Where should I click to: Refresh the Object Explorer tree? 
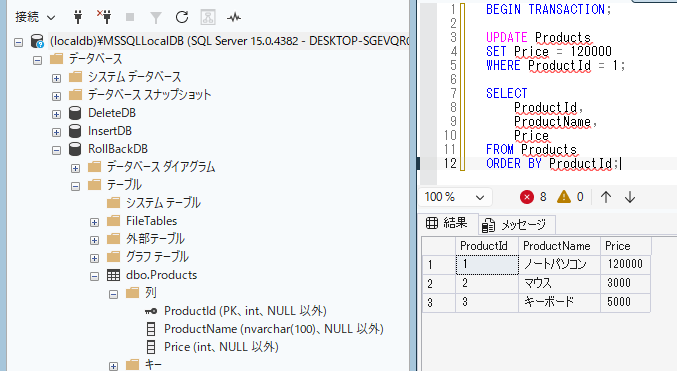182,17
